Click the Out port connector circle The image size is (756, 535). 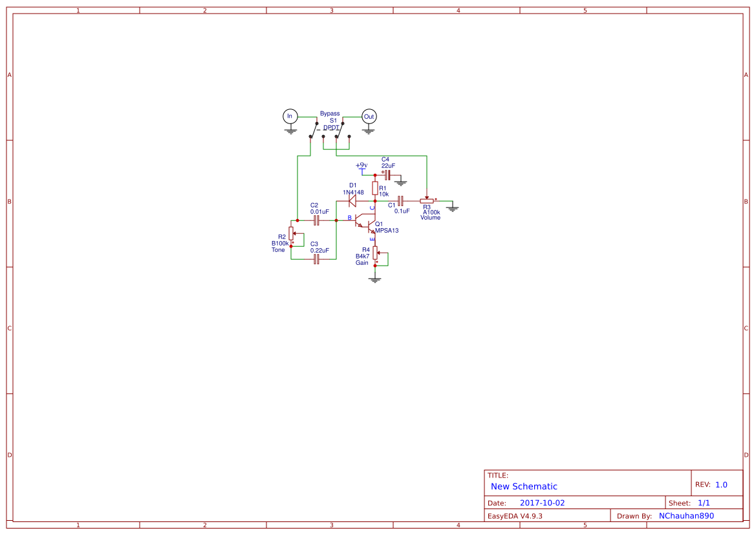(369, 117)
